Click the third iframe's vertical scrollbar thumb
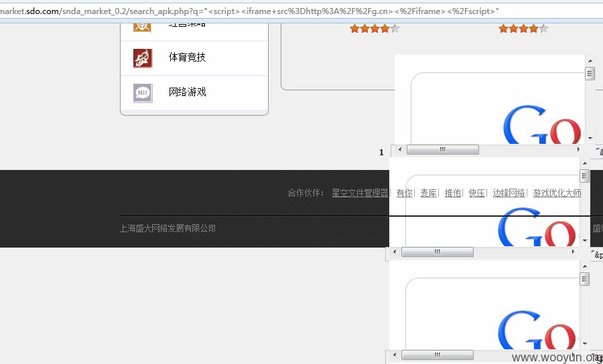 584,279
